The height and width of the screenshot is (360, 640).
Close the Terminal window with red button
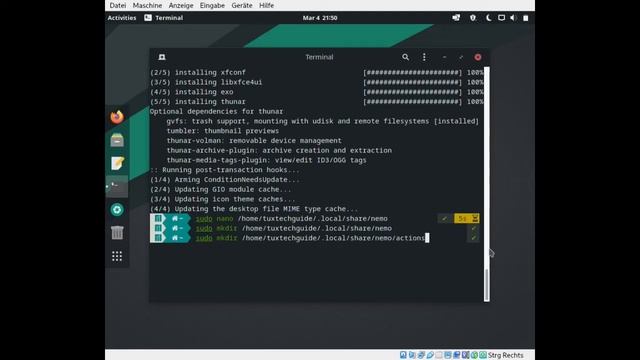(478, 57)
